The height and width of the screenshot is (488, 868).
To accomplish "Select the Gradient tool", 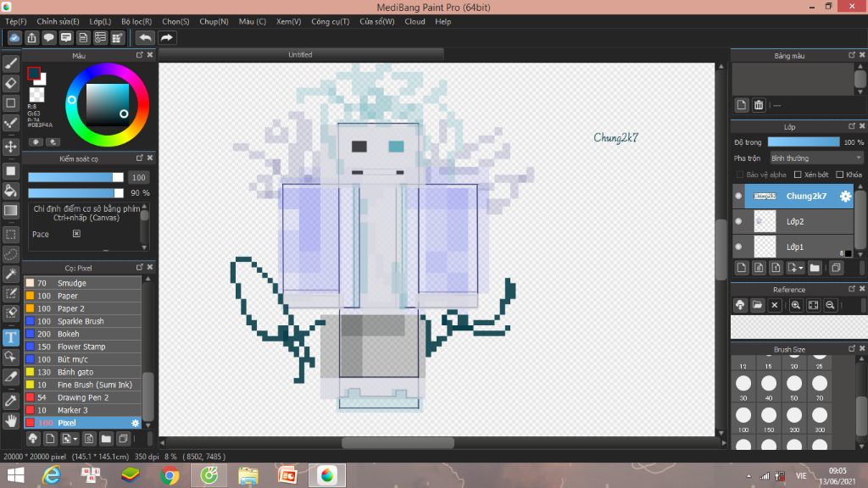I will point(10,211).
